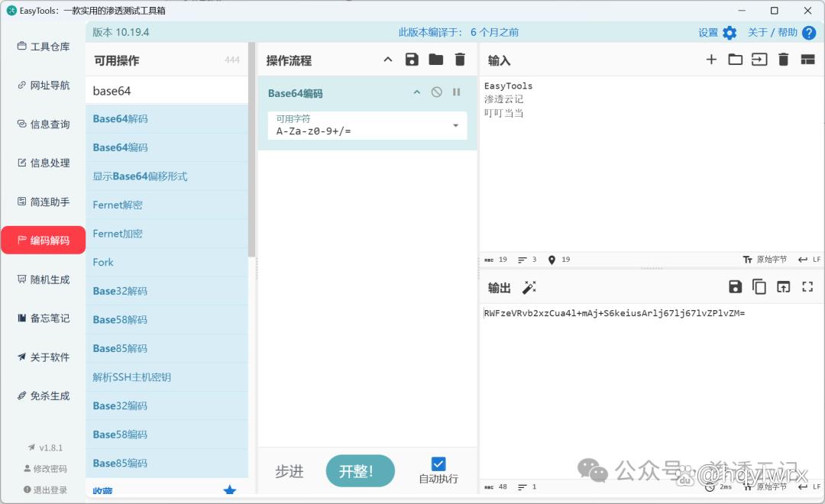Screen dimensions: 825x504
Task: Select the Fernet解密 operation
Action: click(x=167, y=205)
